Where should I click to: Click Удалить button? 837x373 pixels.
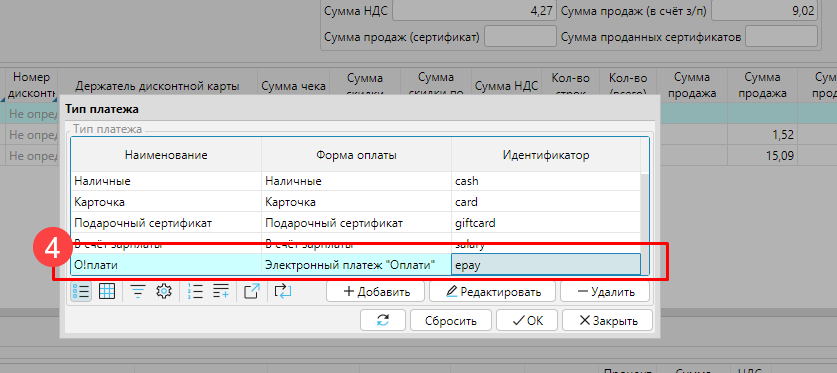[x=605, y=292]
